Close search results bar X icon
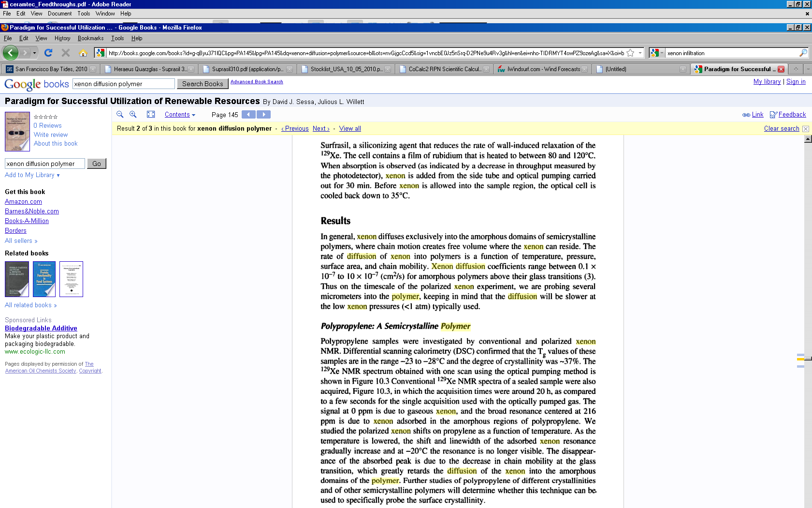The height and width of the screenshot is (508, 812). pyautogui.click(x=805, y=129)
